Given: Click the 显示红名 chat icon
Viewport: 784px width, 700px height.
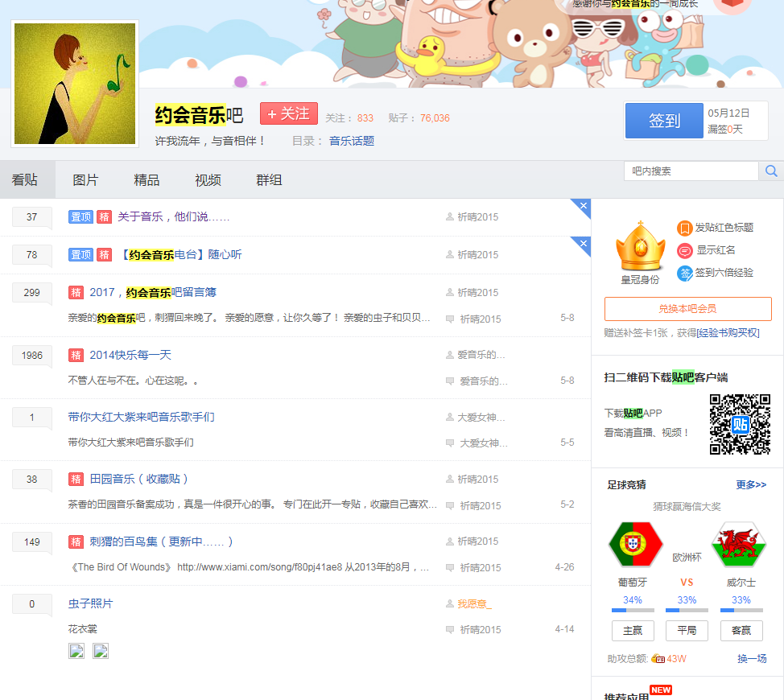Looking at the screenshot, I should click(684, 250).
